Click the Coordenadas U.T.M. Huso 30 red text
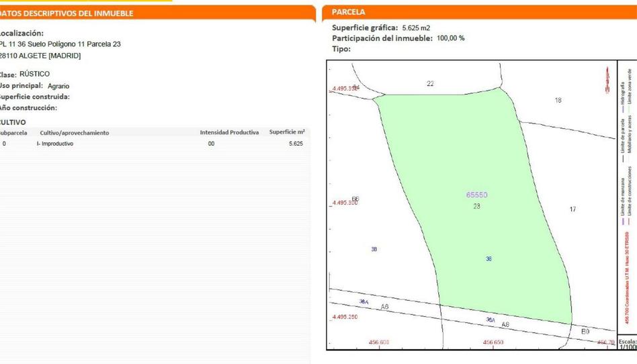The image size is (637, 364). [627, 278]
